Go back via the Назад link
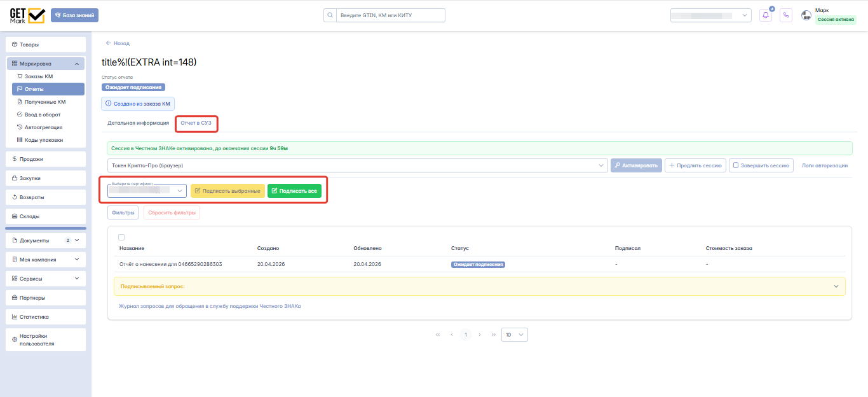The width and height of the screenshot is (868, 397). point(118,43)
